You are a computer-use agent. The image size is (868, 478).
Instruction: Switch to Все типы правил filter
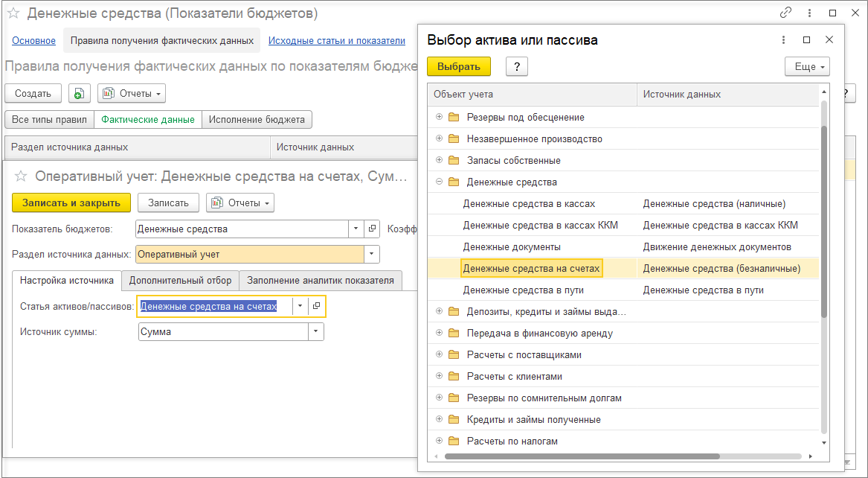[x=50, y=119]
